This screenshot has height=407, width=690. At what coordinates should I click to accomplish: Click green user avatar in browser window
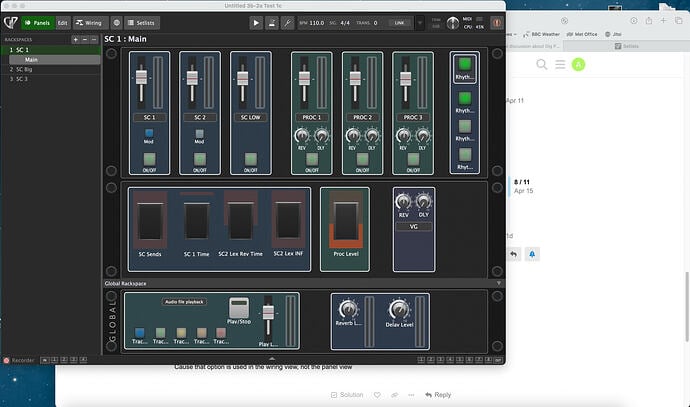578,65
